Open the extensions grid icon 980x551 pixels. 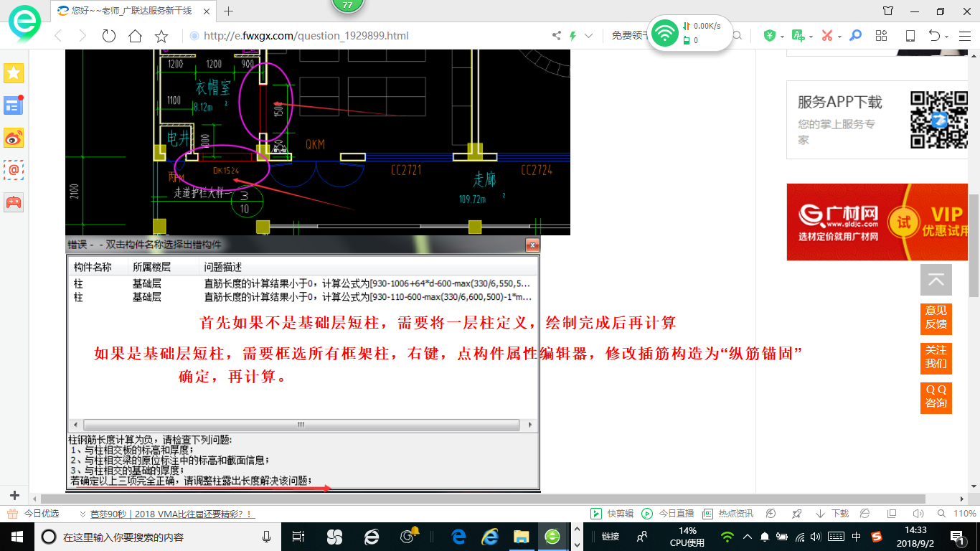click(x=882, y=36)
